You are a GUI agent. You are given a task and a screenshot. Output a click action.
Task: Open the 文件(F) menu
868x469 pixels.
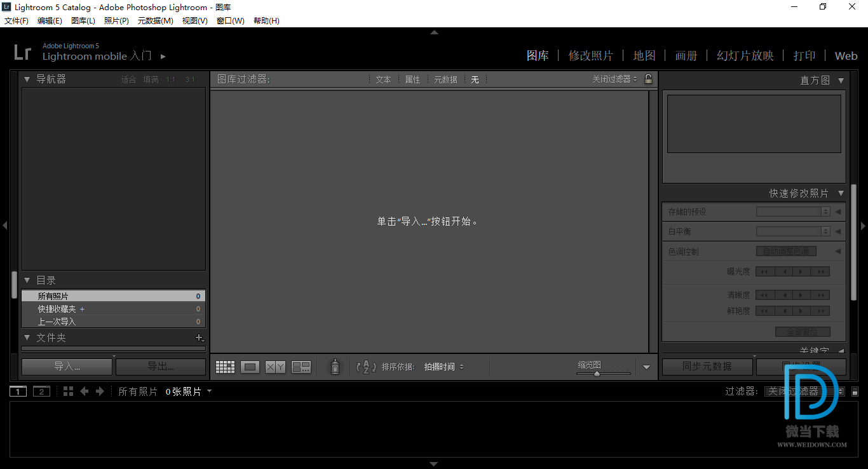pos(17,21)
